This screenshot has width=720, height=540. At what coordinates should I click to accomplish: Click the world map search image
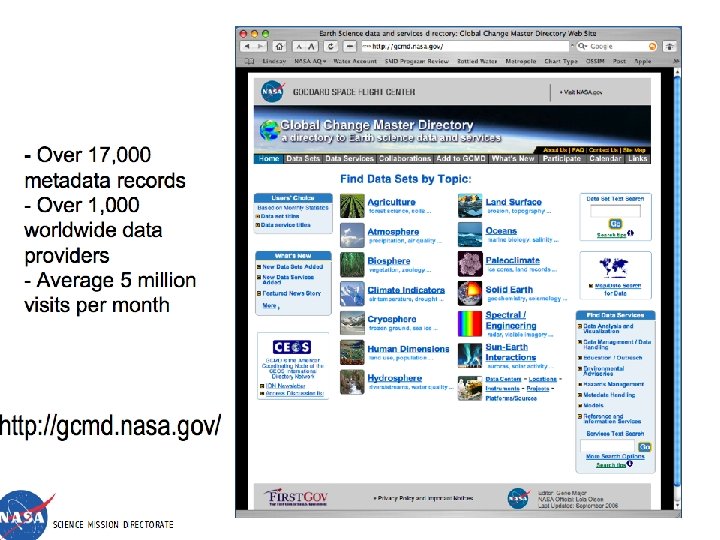[x=614, y=267]
